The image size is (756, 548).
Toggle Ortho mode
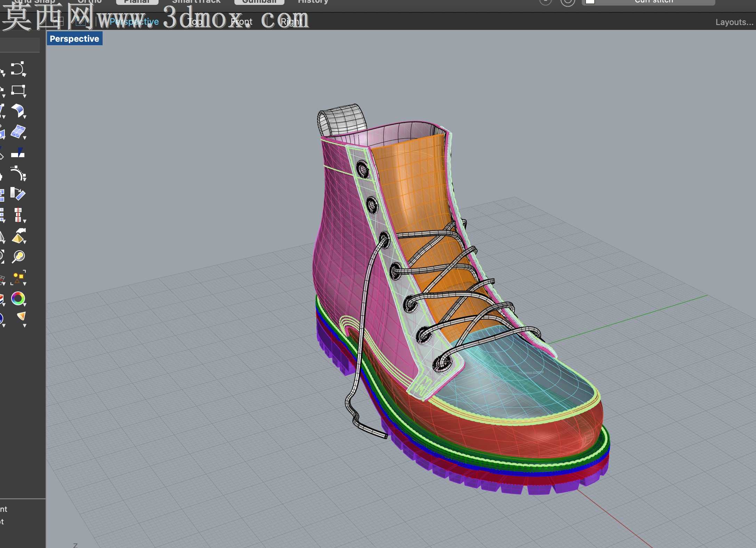tap(90, 2)
